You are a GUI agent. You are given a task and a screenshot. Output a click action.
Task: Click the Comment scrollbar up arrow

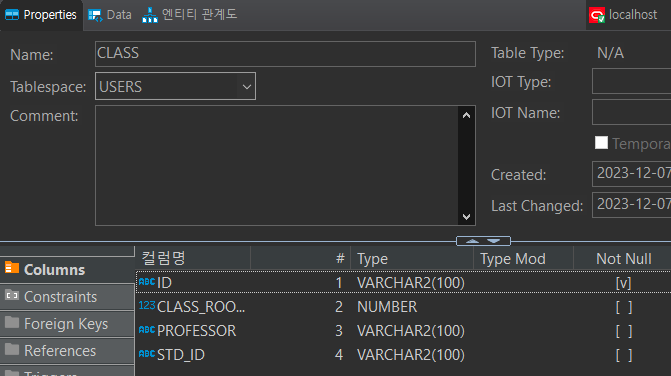pos(466,115)
